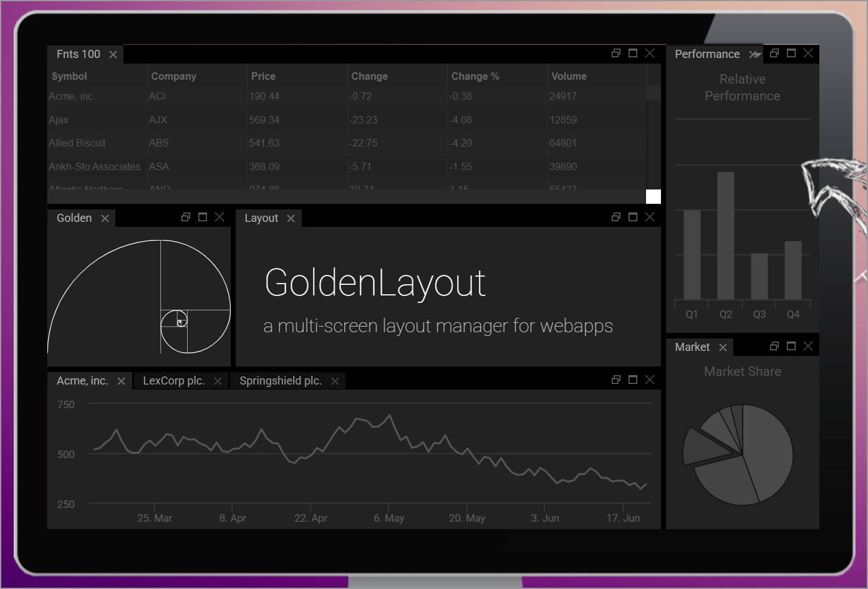Pop out the Fnts 100 panel
The image size is (868, 589).
(616, 53)
